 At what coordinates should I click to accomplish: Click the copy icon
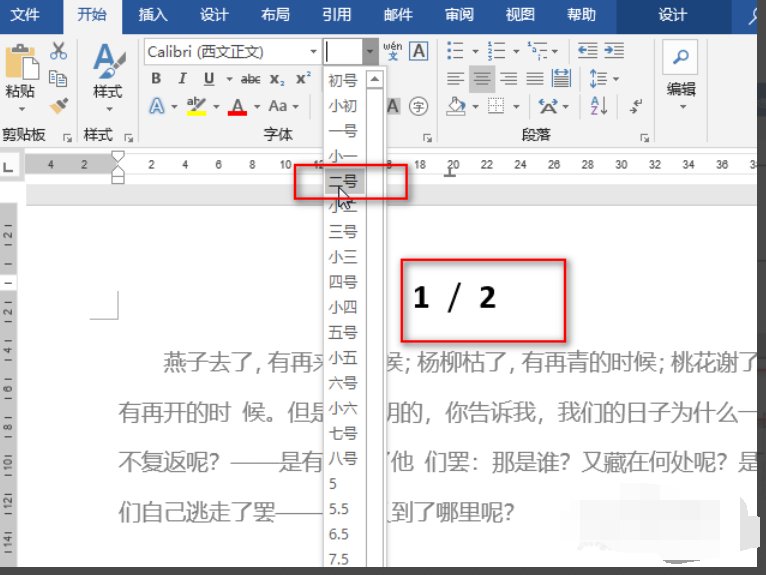point(58,78)
